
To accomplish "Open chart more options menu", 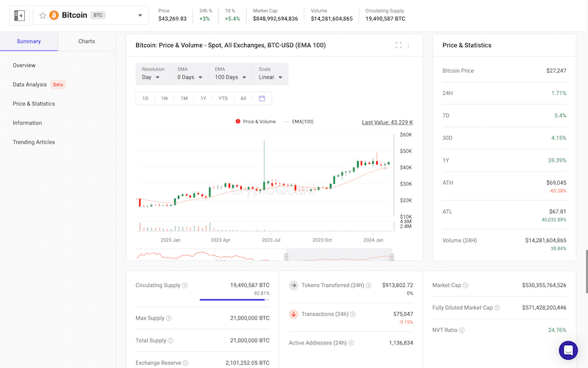I will coord(408,45).
